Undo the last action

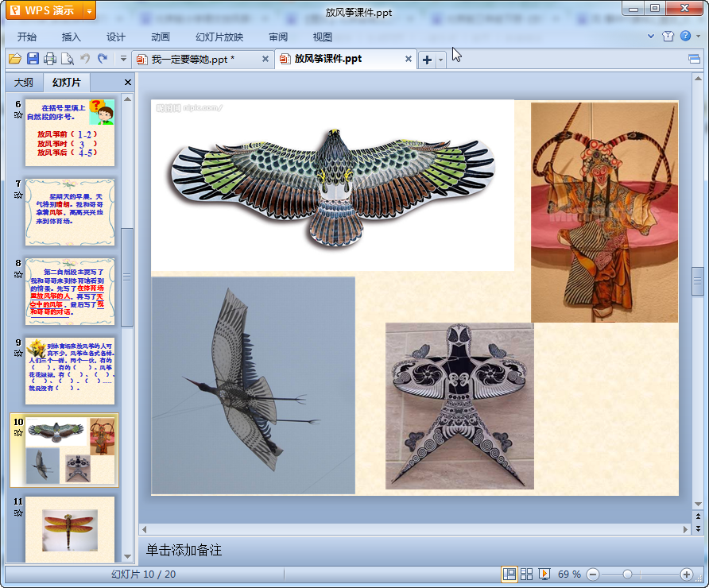(x=85, y=58)
